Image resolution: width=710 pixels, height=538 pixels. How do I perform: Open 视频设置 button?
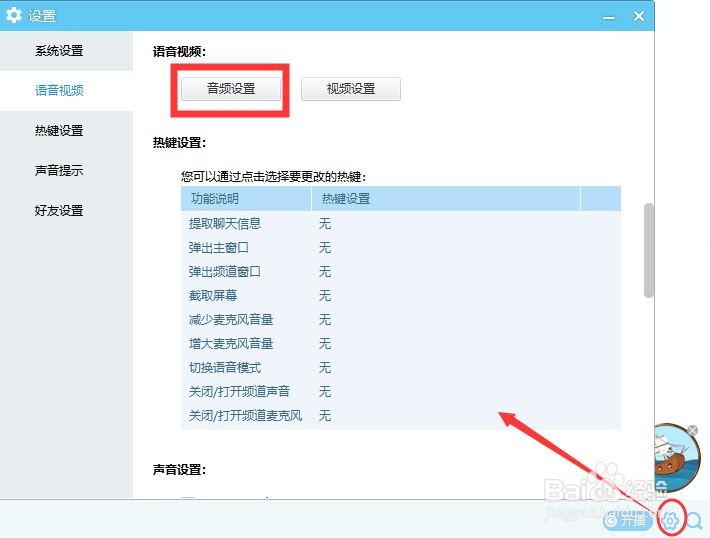tap(351, 89)
